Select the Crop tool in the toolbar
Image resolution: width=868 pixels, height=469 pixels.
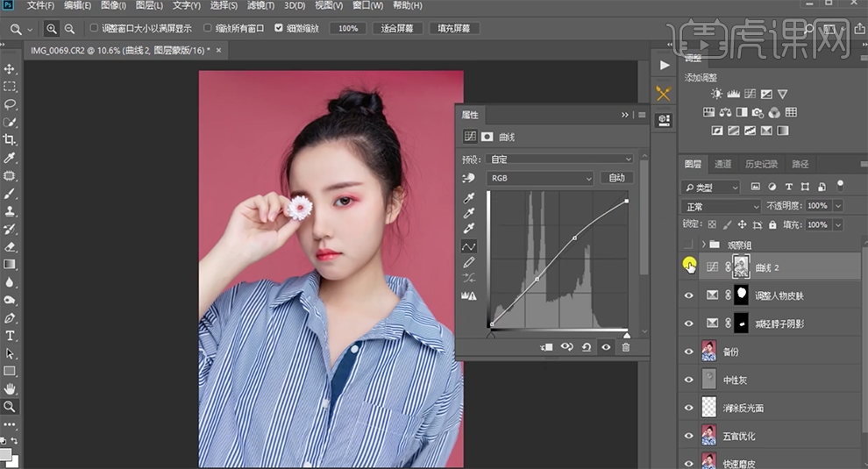click(10, 140)
